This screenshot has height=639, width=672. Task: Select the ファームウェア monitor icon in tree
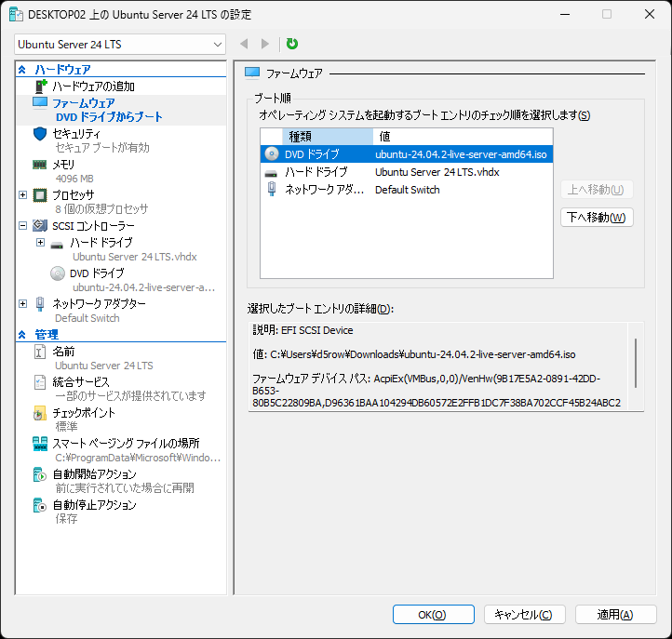[40, 103]
